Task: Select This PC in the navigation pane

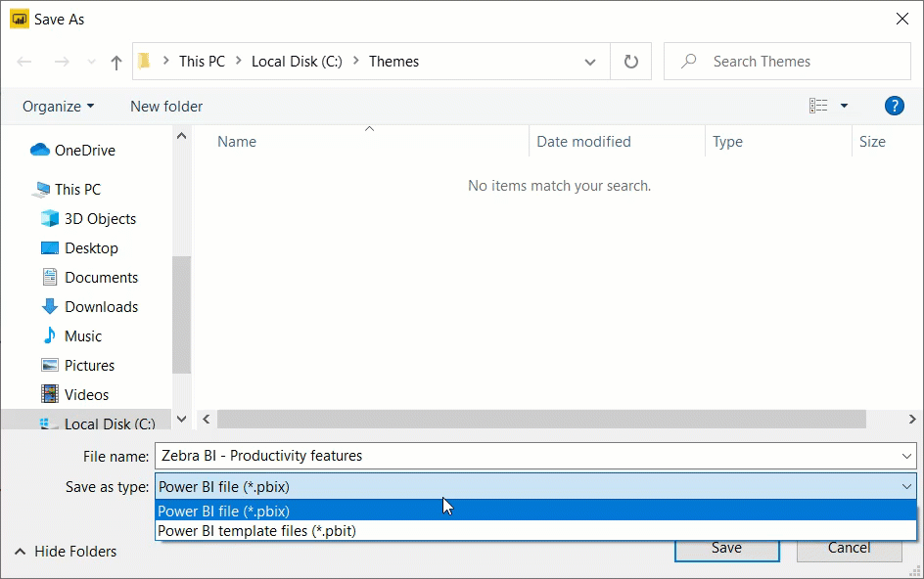Action: pos(68,189)
